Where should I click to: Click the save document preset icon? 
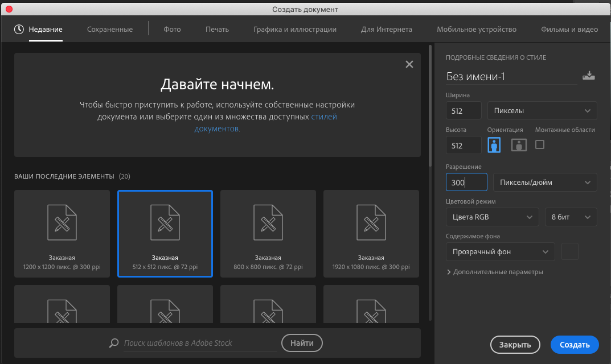[x=589, y=75]
